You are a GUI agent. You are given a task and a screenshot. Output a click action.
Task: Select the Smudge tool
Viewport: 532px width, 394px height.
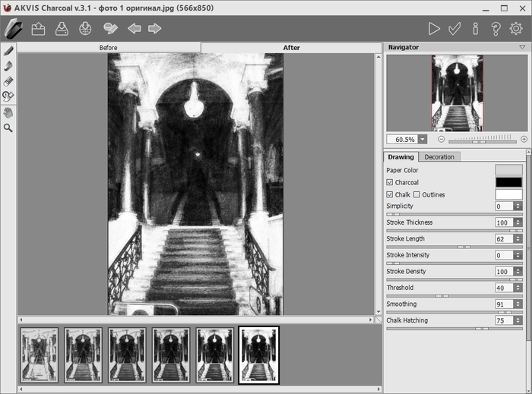[8, 66]
